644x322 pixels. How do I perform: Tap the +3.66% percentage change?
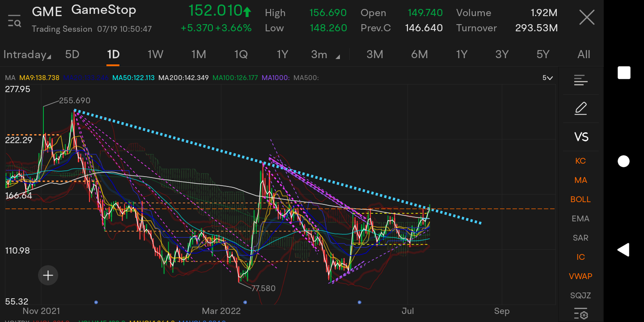click(233, 28)
